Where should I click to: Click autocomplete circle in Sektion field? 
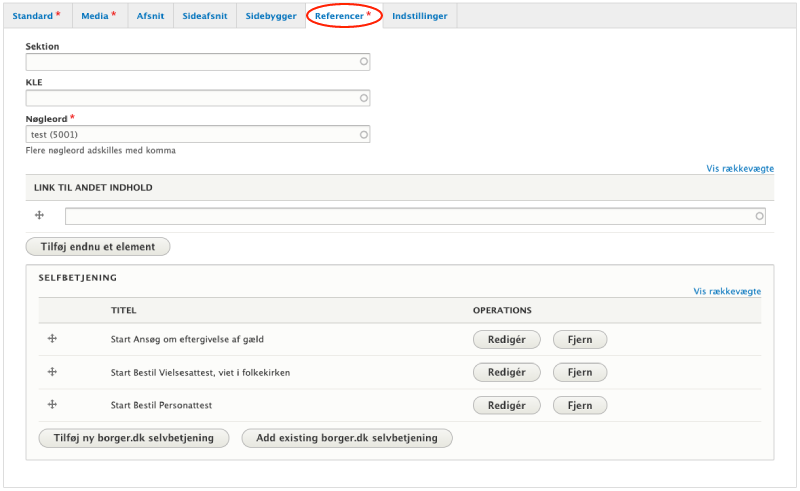point(364,62)
